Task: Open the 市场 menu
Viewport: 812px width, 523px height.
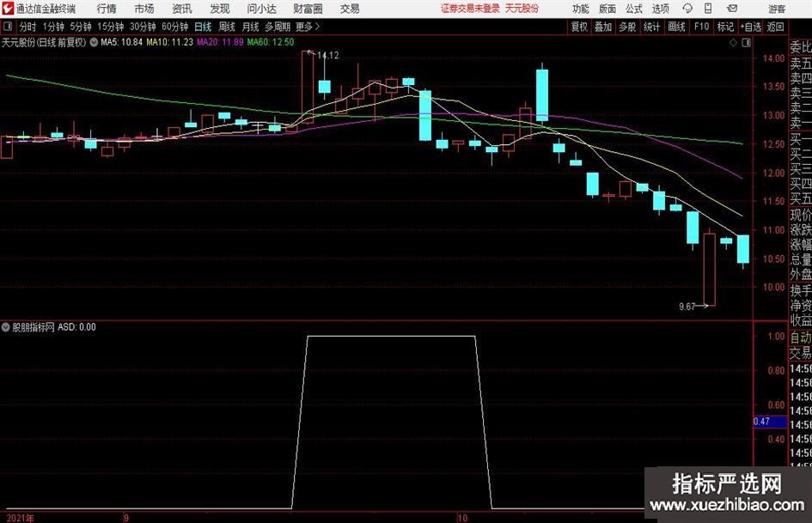Action: [144, 9]
